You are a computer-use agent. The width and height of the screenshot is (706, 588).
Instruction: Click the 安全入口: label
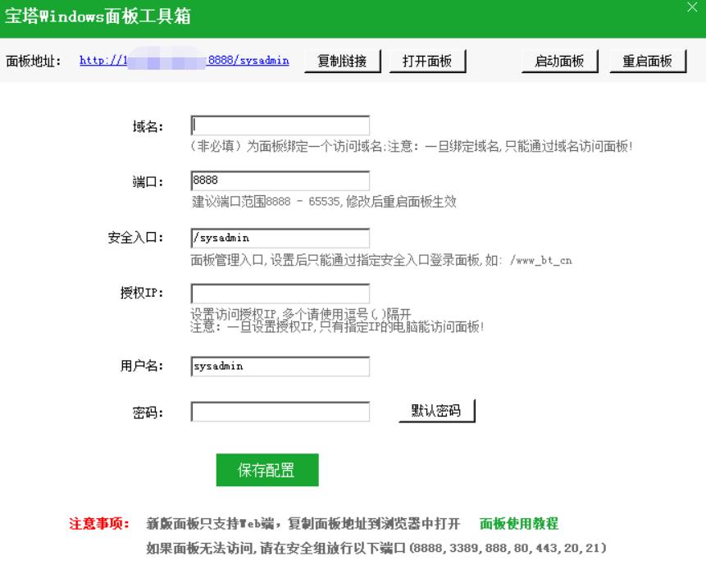(135, 238)
